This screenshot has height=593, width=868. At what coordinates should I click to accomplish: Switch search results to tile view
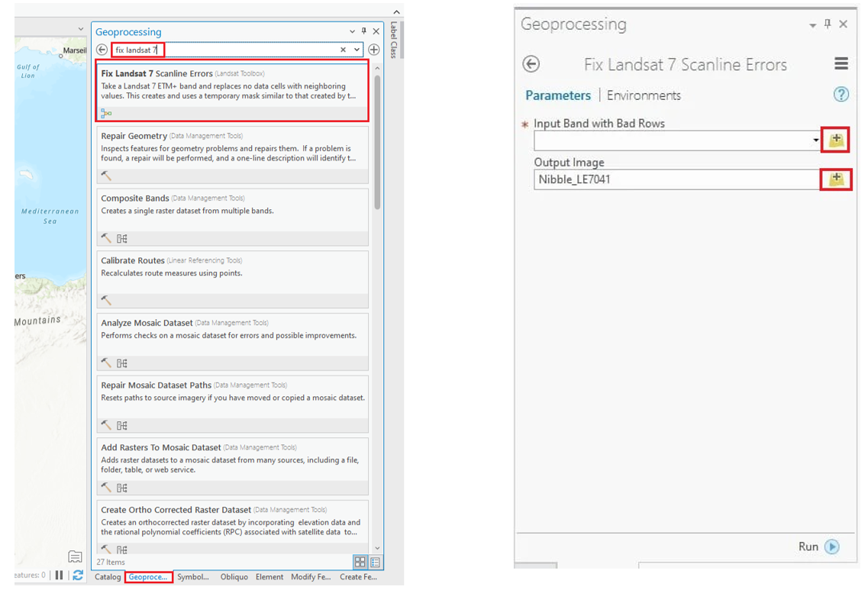point(360,562)
